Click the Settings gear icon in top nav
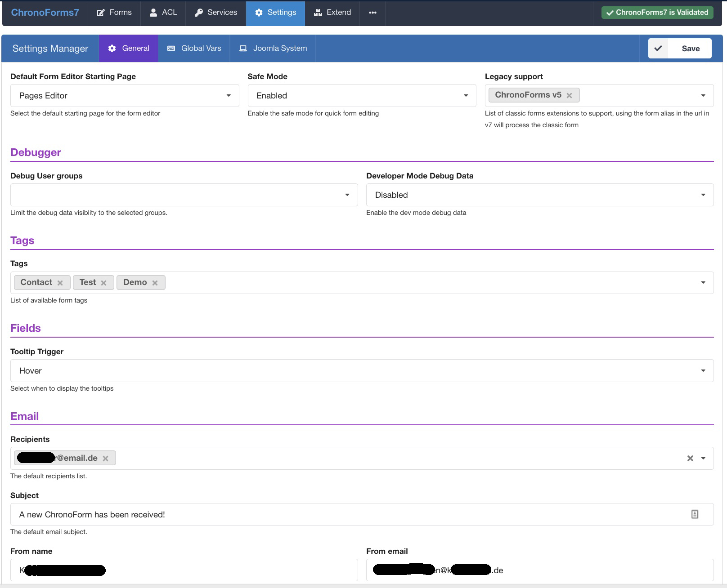The width and height of the screenshot is (727, 588). coord(259,13)
